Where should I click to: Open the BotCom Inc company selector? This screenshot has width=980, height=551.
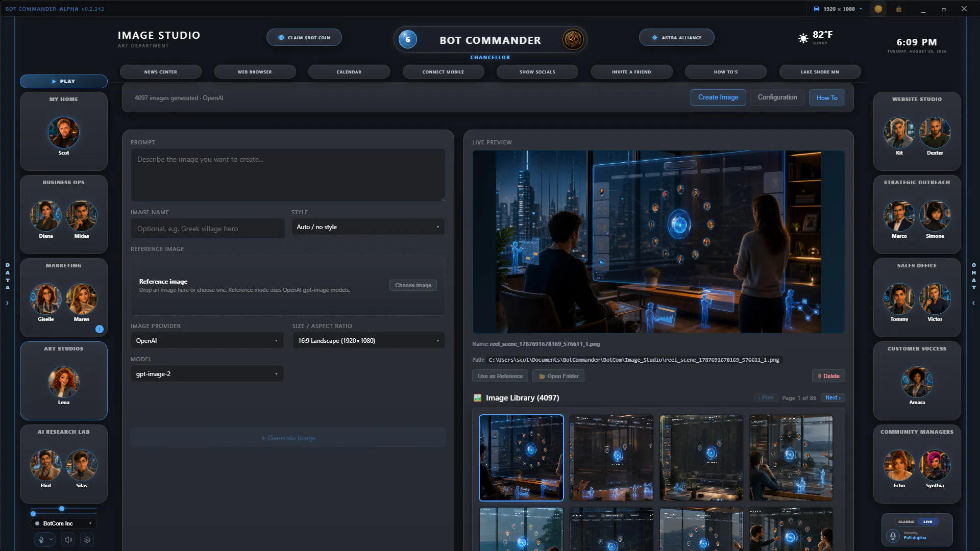(64, 523)
